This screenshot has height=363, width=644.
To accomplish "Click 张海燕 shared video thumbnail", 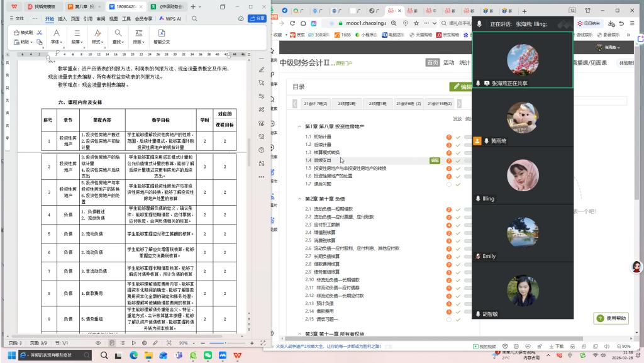I will (522, 60).
